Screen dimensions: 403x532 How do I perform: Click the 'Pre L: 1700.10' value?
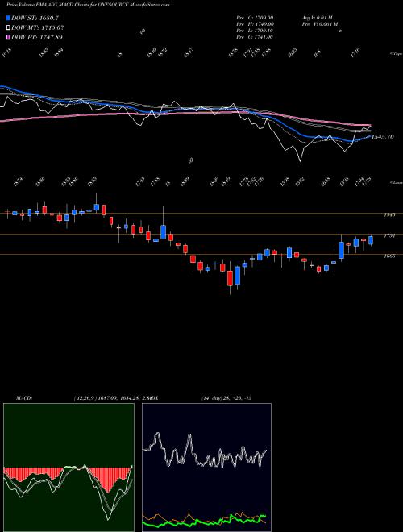tap(255, 31)
